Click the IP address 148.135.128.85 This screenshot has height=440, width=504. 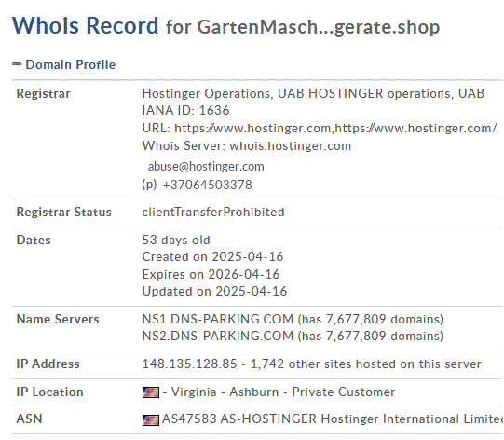189,364
